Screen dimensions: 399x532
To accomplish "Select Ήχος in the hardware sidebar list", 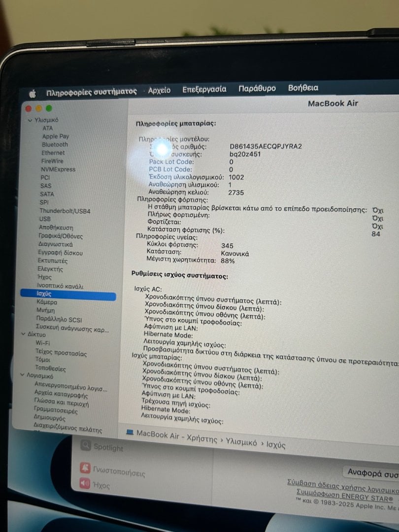I will coord(44,277).
